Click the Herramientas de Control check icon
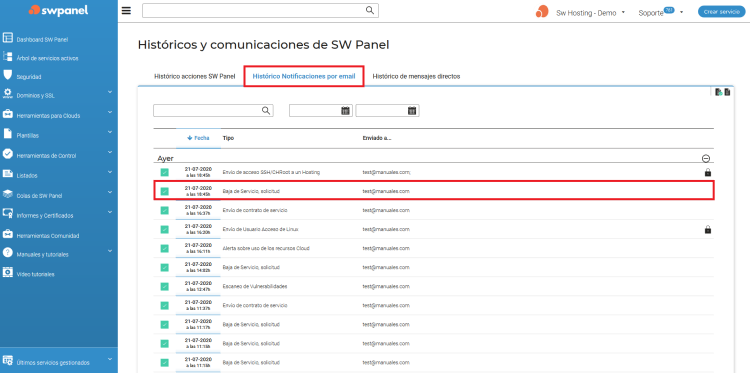750x373 pixels. coord(8,154)
